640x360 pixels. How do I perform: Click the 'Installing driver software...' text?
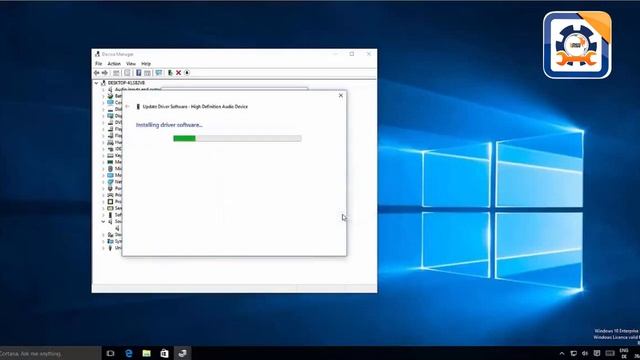click(x=169, y=125)
